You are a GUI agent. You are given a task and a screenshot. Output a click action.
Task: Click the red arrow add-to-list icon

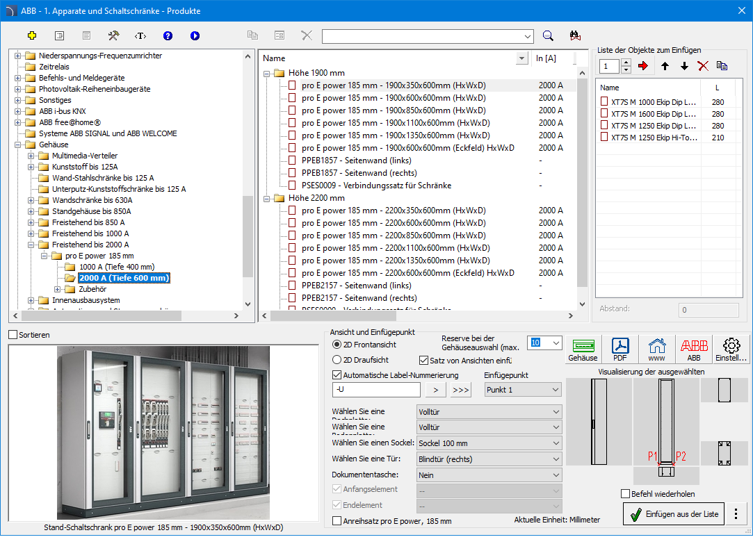click(642, 66)
